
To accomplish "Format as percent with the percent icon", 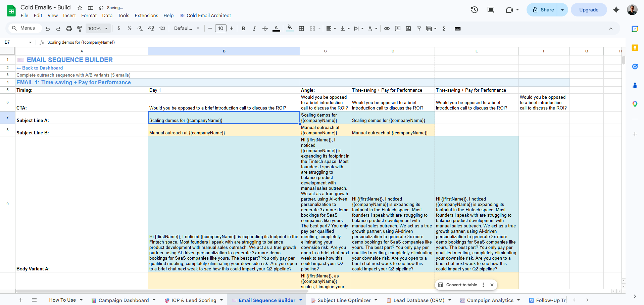I will click(x=130, y=29).
